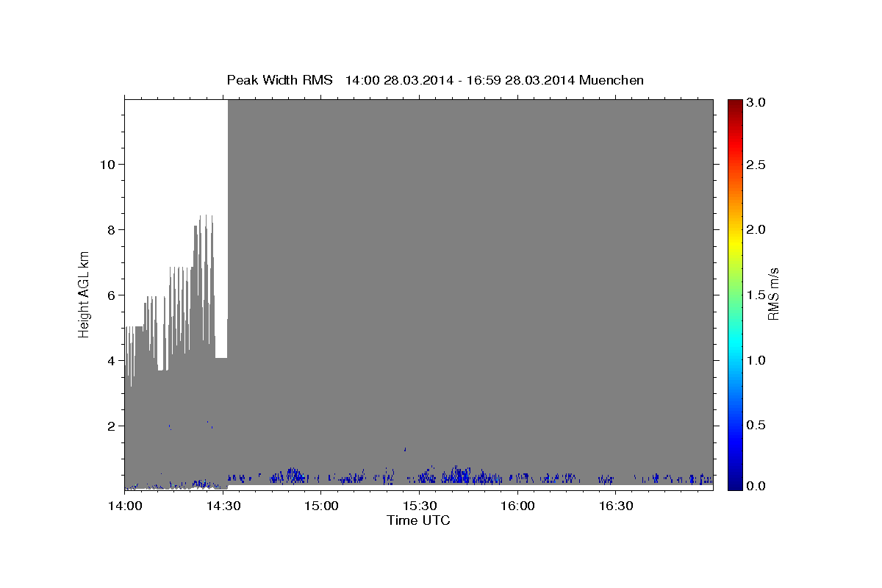Click the dark blue bottom of colorbar

click(735, 483)
